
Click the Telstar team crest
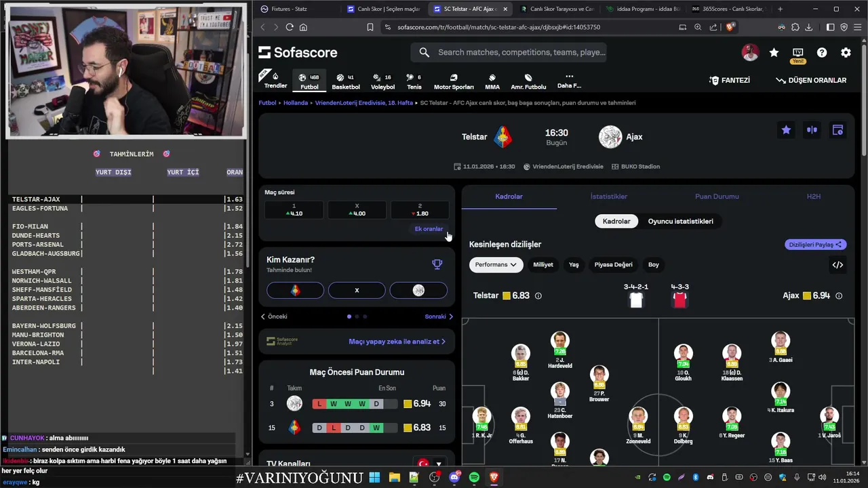(502, 137)
